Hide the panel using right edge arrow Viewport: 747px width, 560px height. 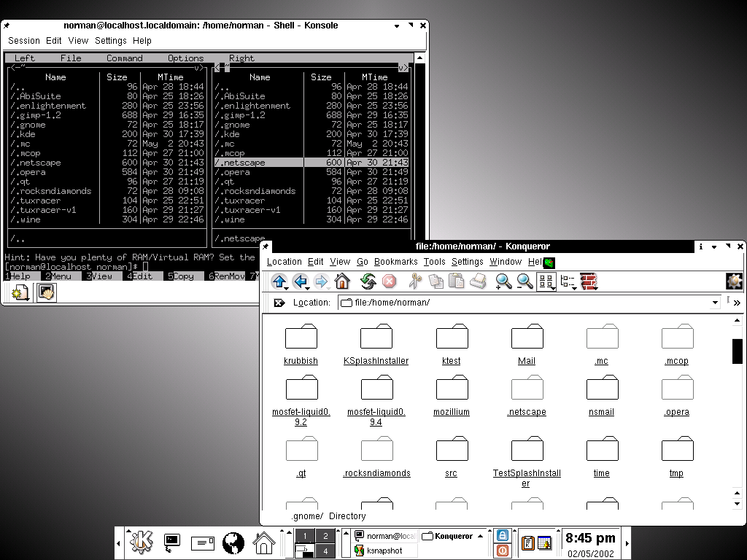627,542
